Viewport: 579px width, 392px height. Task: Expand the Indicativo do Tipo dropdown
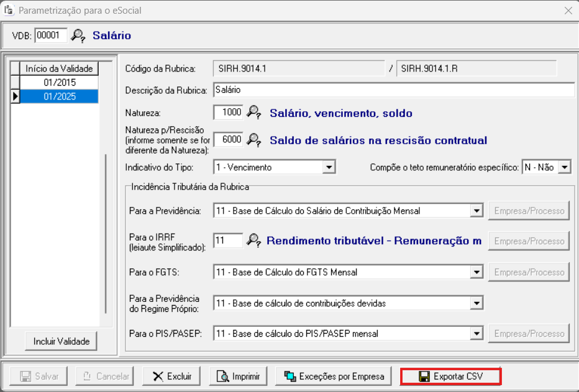329,167
